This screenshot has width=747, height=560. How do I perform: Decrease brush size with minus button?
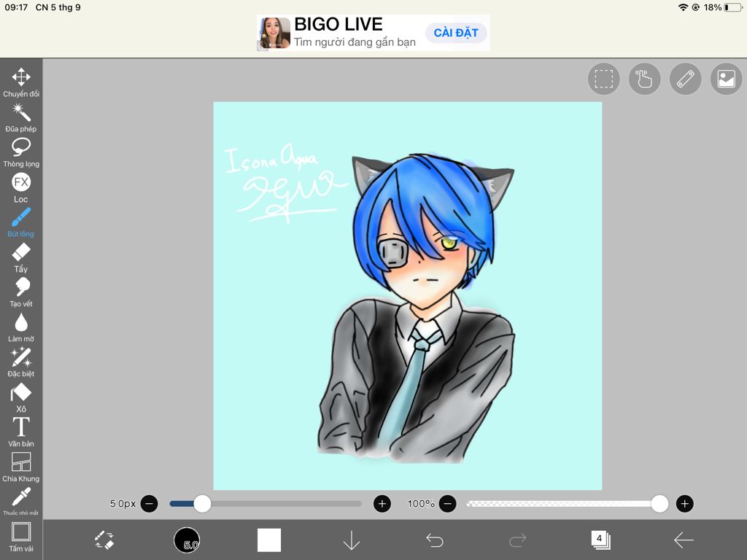click(x=149, y=503)
